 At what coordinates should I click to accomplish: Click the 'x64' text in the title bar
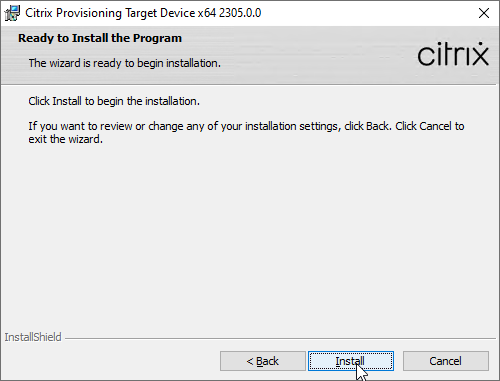coord(207,13)
